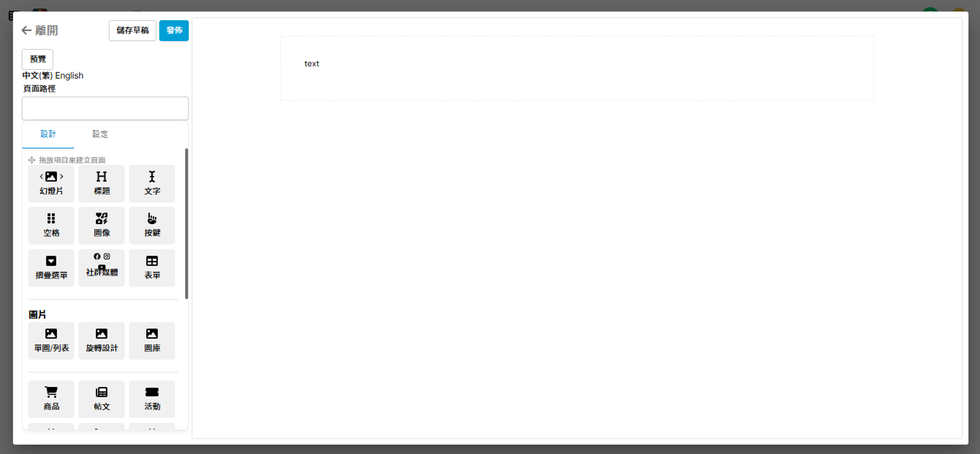Screen dimensions: 980x454
Task: Click the 儲存草稿 save draft button
Action: pyautogui.click(x=132, y=30)
